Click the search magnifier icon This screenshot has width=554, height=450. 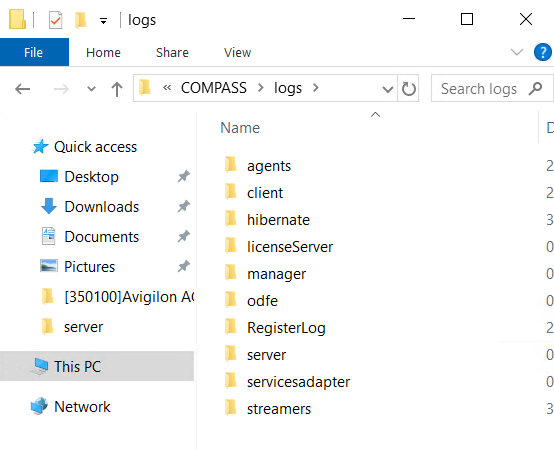(x=535, y=89)
